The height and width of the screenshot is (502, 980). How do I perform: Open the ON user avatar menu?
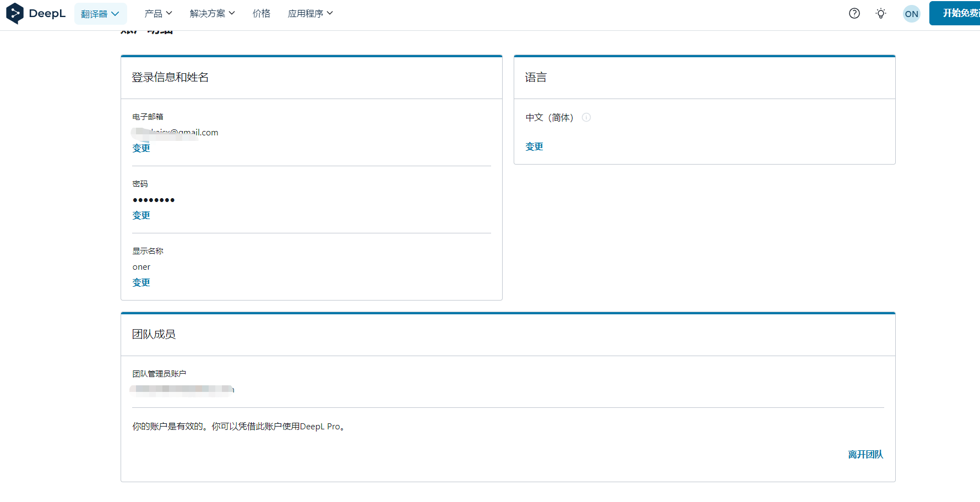pyautogui.click(x=912, y=14)
